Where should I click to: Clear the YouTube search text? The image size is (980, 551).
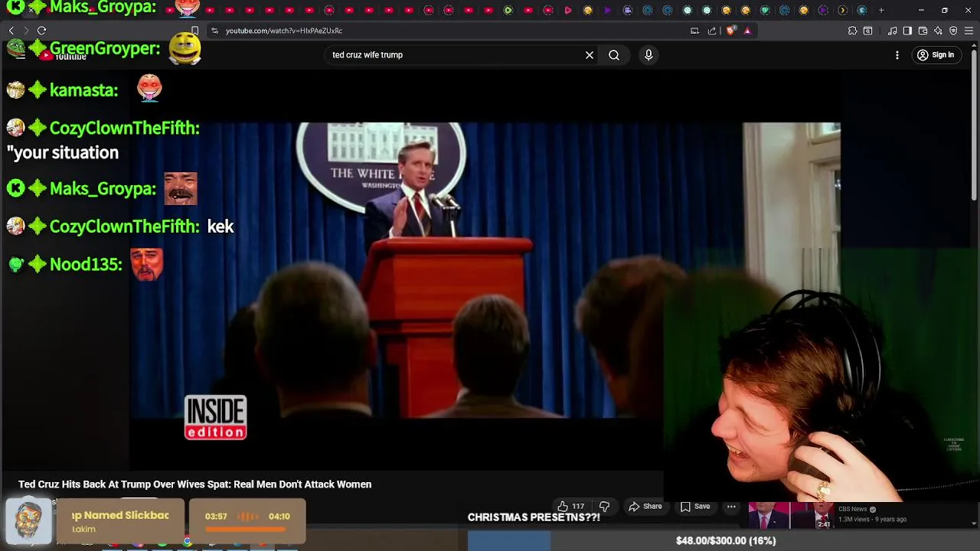click(x=590, y=55)
